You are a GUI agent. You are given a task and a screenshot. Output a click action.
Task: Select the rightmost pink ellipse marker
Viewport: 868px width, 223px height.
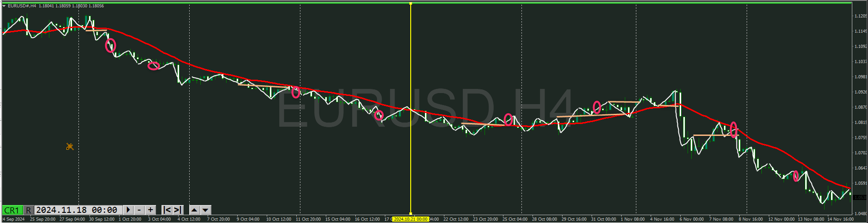coord(796,176)
